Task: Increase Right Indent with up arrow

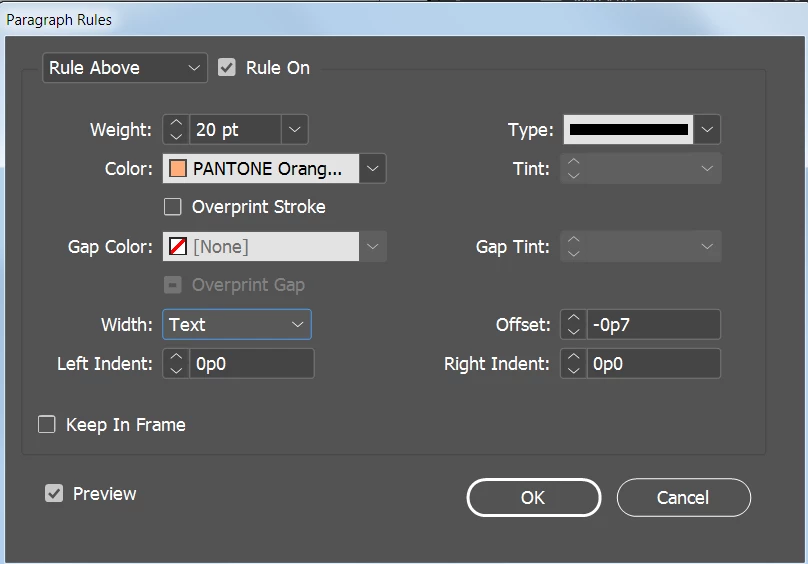Action: point(574,357)
